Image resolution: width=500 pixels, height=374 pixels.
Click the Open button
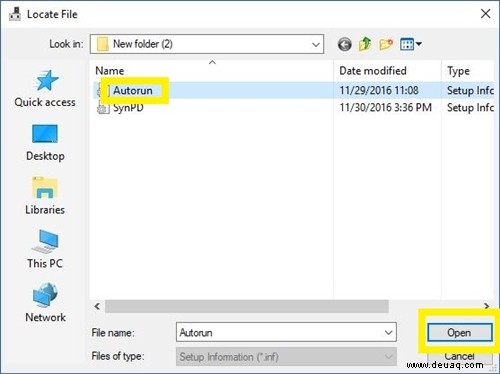[459, 332]
